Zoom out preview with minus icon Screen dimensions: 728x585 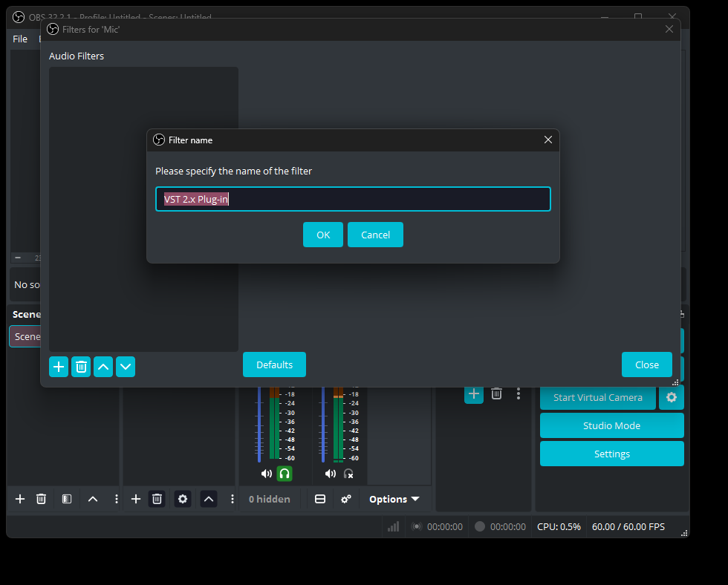[x=18, y=258]
